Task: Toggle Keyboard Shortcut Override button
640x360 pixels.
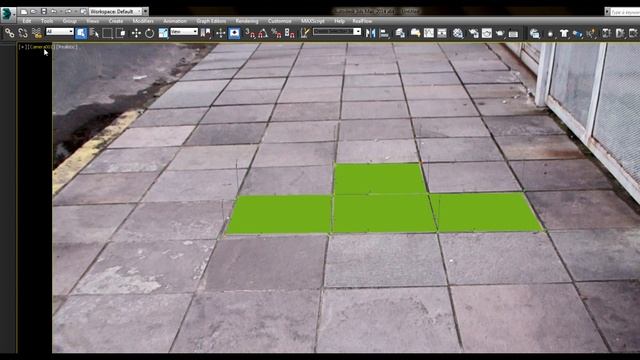Action: pos(234,33)
